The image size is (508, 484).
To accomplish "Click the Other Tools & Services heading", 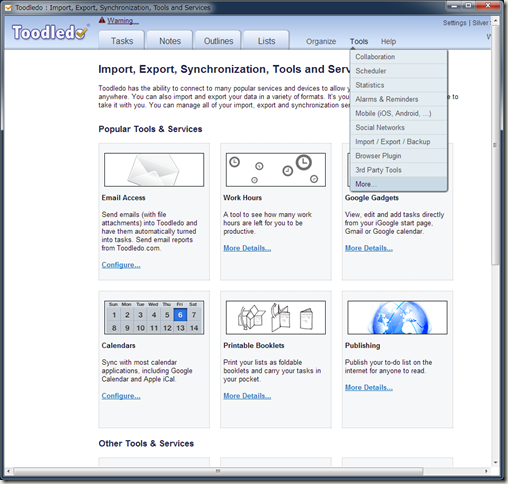I will pos(146,443).
